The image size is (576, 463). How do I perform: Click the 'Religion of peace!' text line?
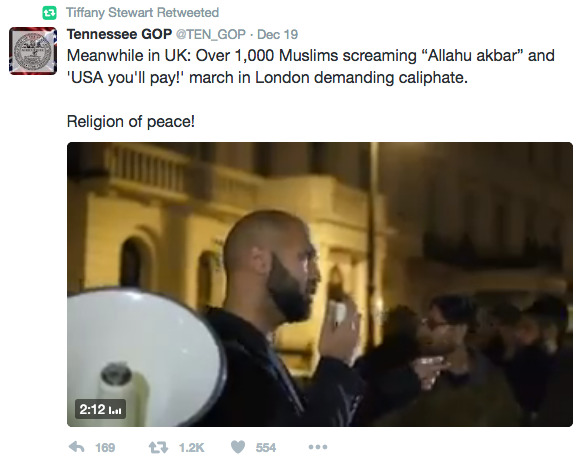coord(131,122)
